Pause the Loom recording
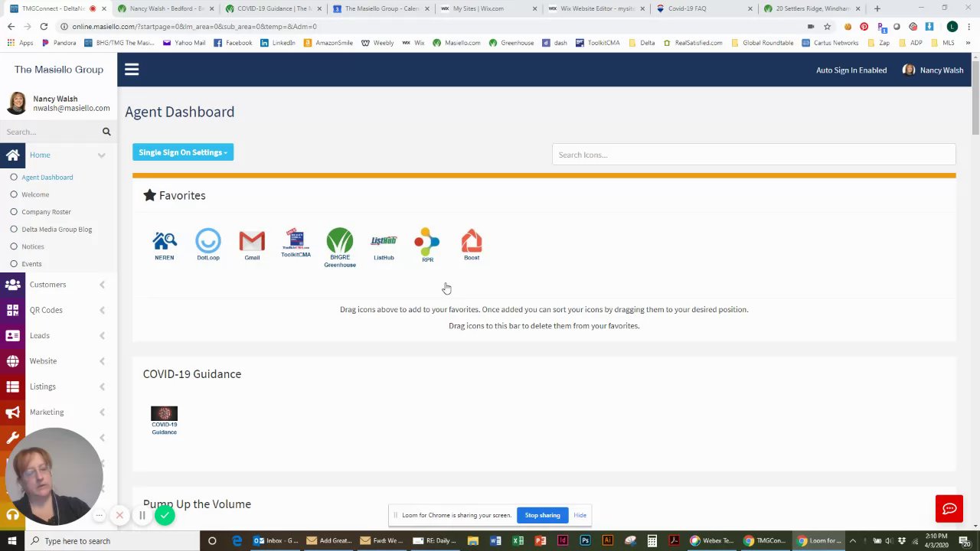The image size is (980, 551). (x=142, y=516)
